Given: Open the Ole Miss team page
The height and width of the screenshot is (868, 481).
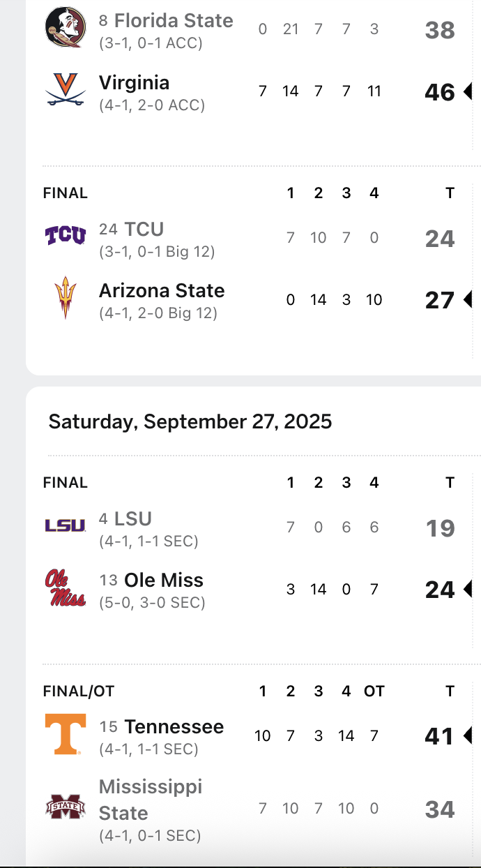Looking at the screenshot, I should (164, 581).
